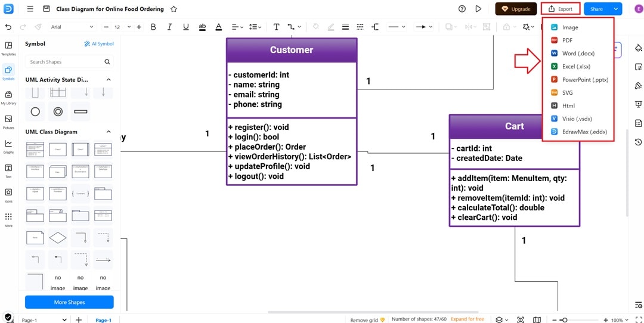Apply italic formatting
The height and width of the screenshot is (323, 644).
(169, 27)
